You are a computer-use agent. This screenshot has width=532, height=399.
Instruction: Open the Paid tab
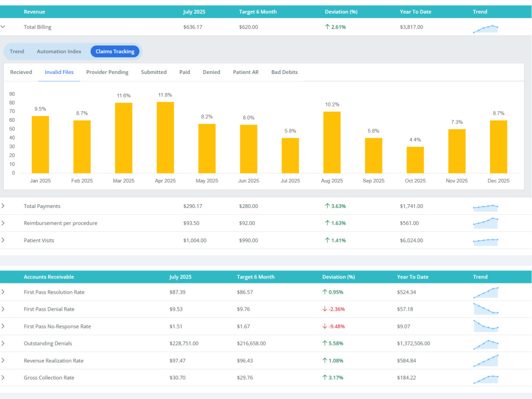(185, 72)
